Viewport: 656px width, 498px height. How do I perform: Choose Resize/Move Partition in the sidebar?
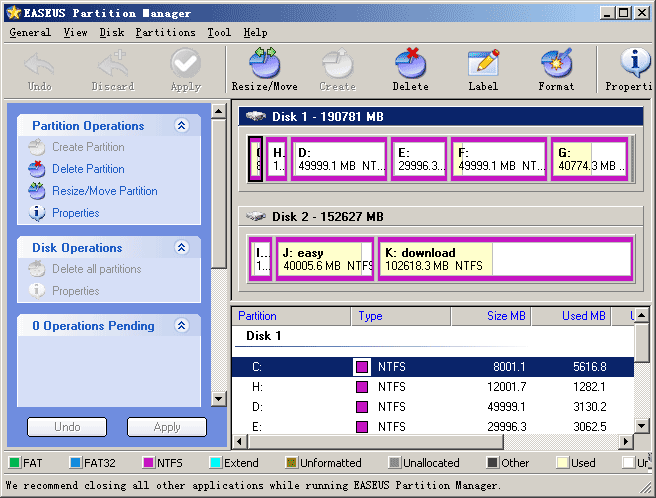(x=104, y=191)
